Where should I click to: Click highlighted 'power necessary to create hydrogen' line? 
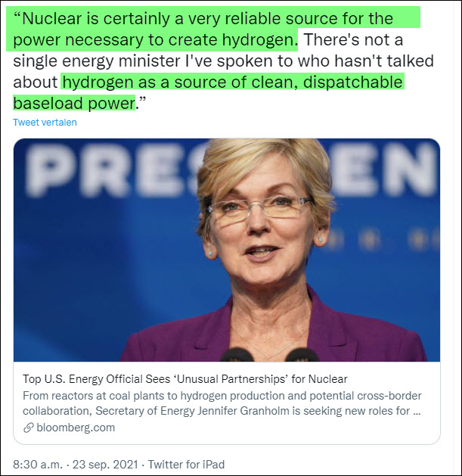click(155, 38)
